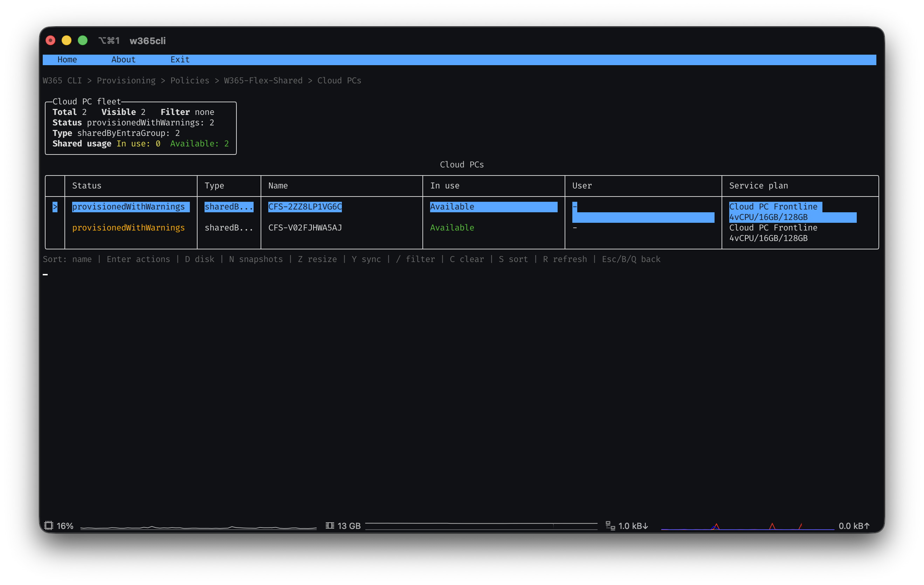Click the User column header

point(582,186)
